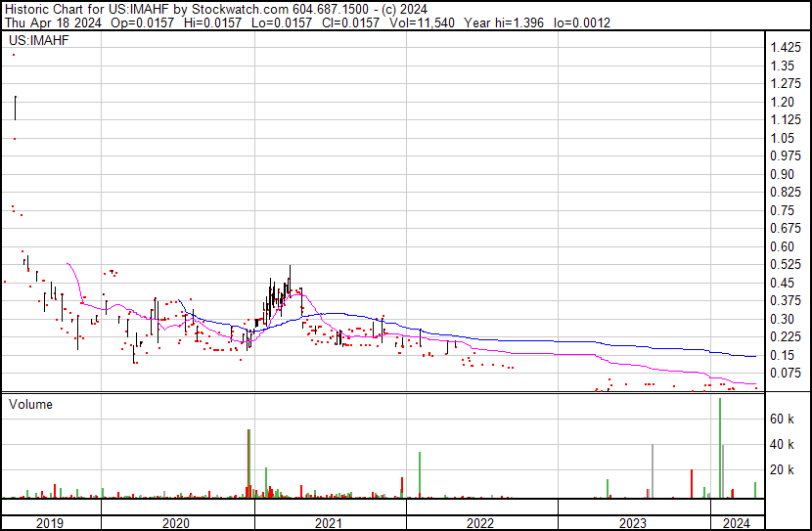Select the 2020 year label on the axis
The height and width of the screenshot is (531, 812).
176,523
